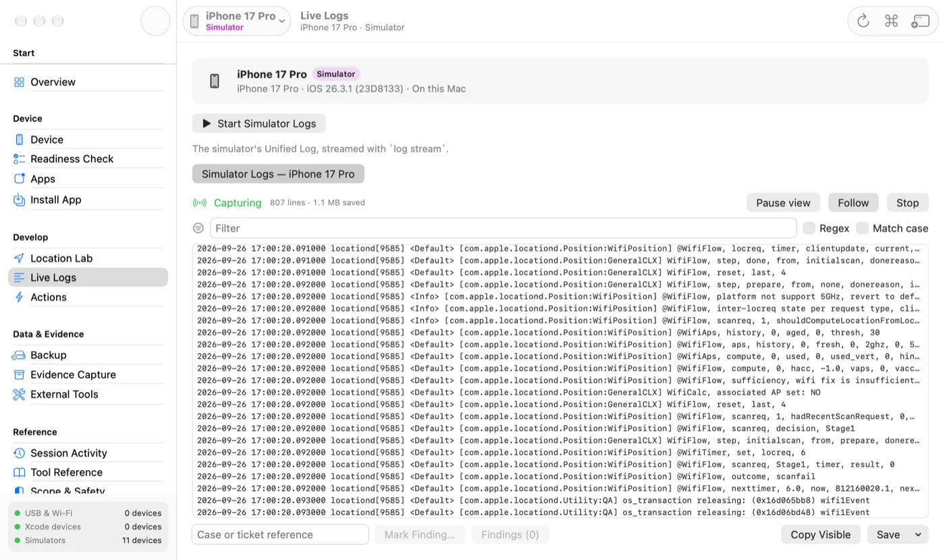The width and height of the screenshot is (945, 560).
Task: Click the Tool Reference book icon
Action: click(19, 472)
